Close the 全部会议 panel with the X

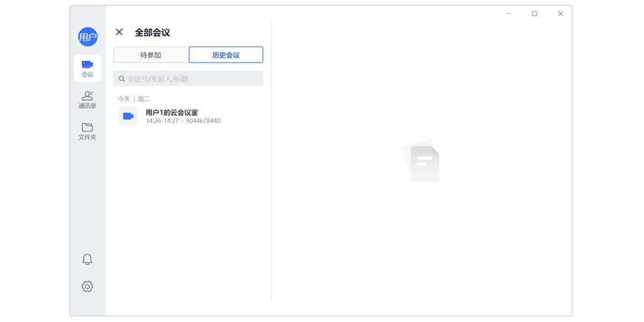pos(119,32)
